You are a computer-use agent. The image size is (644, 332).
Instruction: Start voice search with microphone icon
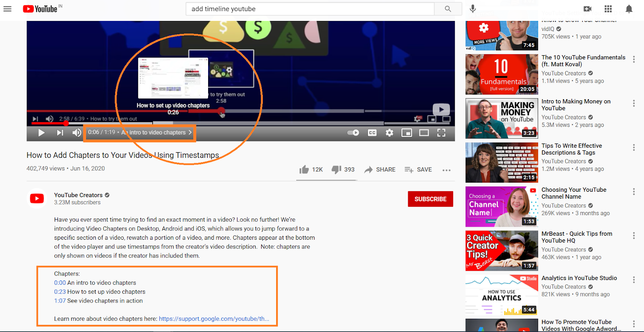click(x=473, y=9)
